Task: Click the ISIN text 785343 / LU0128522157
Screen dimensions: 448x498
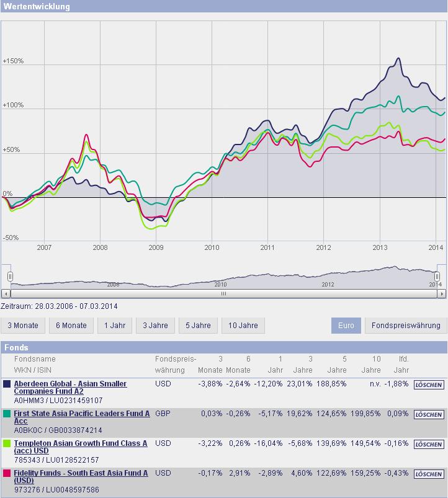Action: click(x=56, y=460)
